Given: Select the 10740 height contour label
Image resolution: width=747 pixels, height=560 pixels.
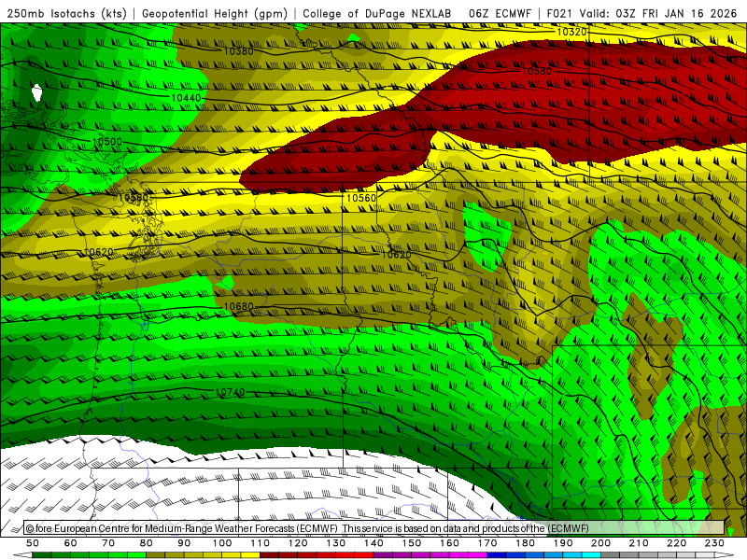Looking at the screenshot, I should click(230, 392).
